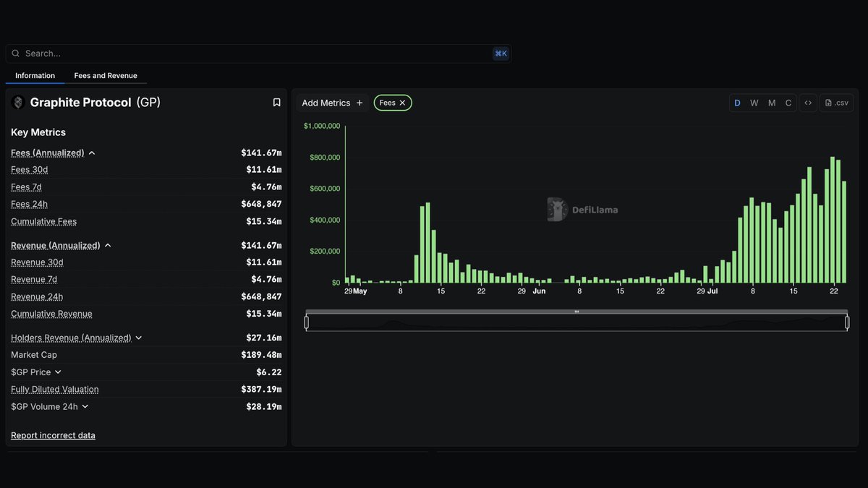Switch chart to Daily (D) interval
Image resolution: width=868 pixels, height=488 pixels.
point(738,103)
